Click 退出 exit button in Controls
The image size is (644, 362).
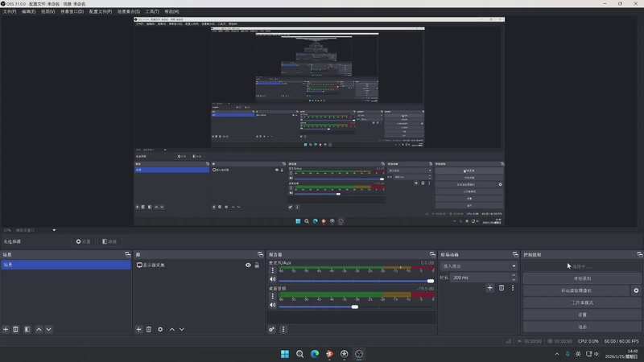(x=582, y=327)
